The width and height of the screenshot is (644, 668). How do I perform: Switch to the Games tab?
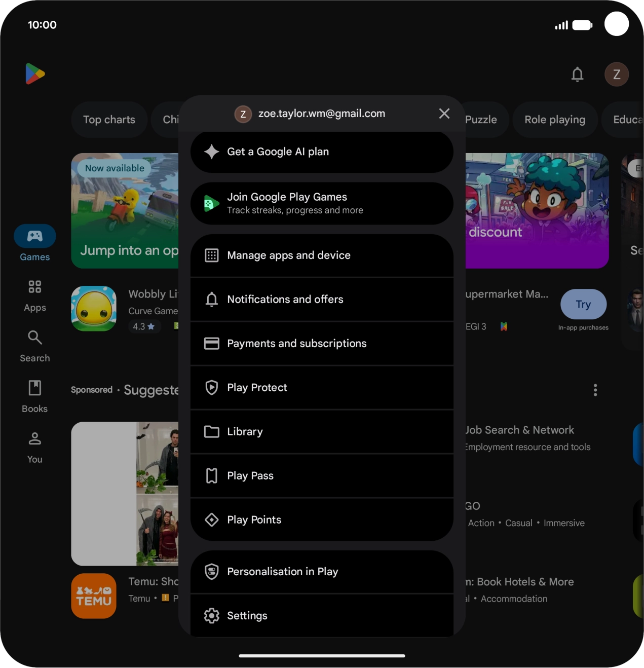tap(35, 243)
